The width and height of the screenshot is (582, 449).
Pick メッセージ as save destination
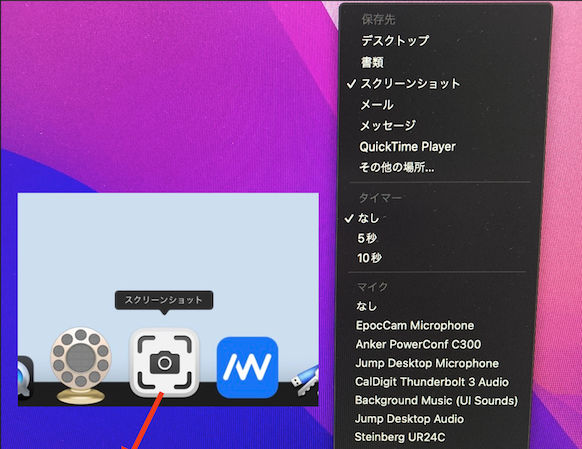pyautogui.click(x=388, y=125)
